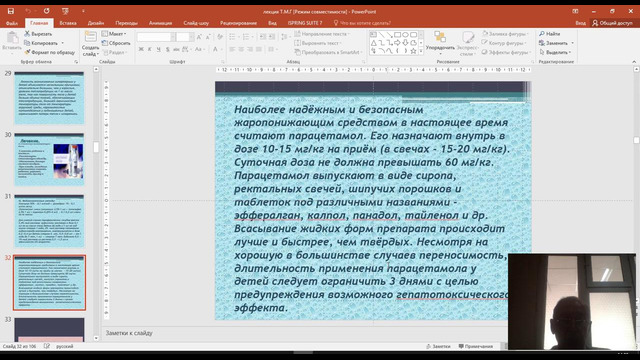Switch to the Анимация tab
Image resolution: width=640 pixels, height=360 pixels.
[160, 23]
